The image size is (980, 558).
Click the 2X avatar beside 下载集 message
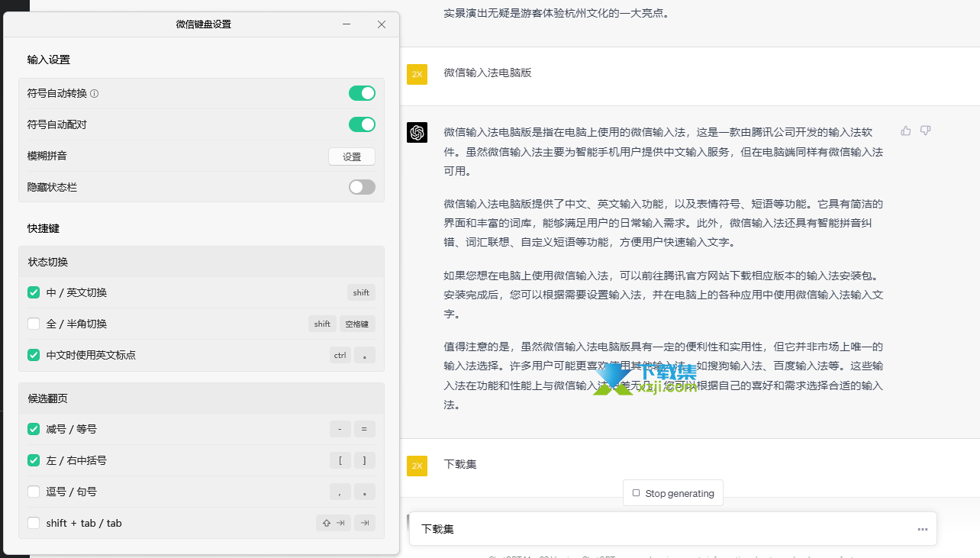(x=417, y=466)
